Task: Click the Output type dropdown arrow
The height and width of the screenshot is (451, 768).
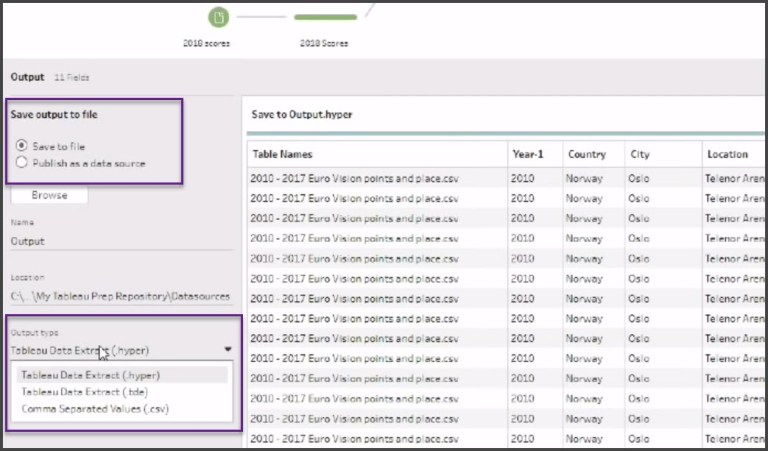Action: click(x=228, y=350)
